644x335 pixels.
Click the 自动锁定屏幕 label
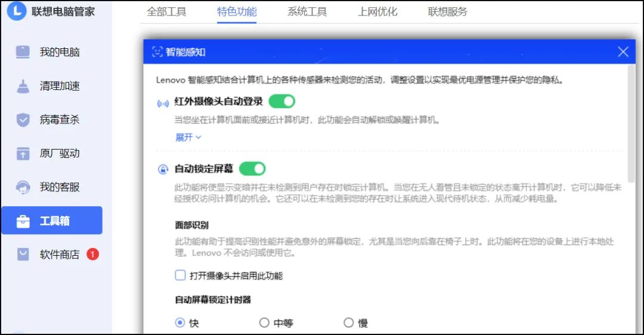[204, 169]
